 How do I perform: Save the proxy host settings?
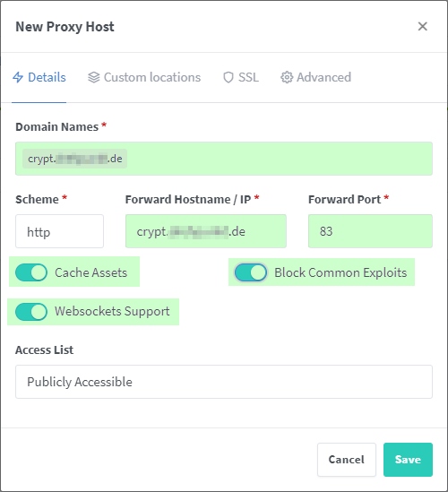[408, 460]
